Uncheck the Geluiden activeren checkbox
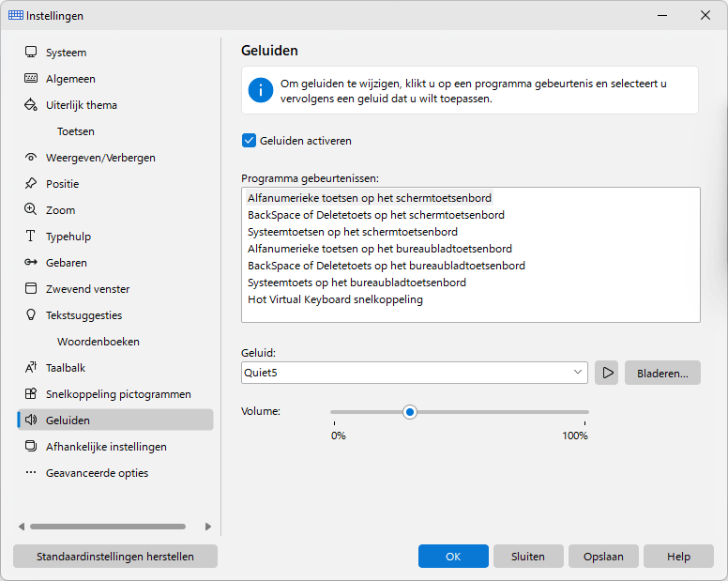 pyautogui.click(x=249, y=140)
